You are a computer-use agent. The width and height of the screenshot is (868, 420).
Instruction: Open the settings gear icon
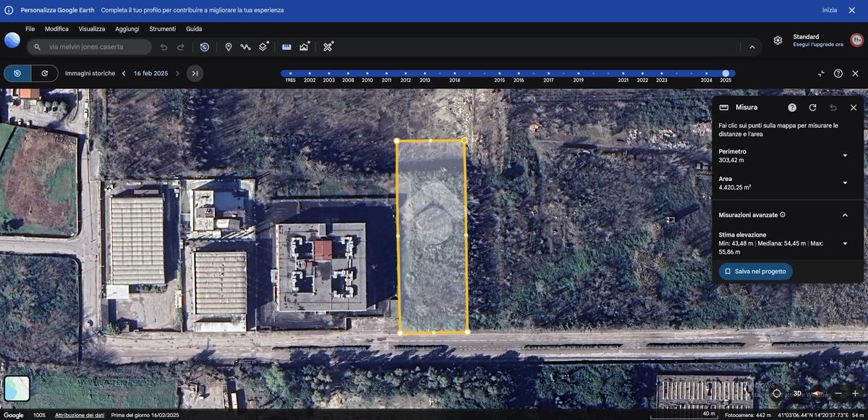[x=778, y=41]
